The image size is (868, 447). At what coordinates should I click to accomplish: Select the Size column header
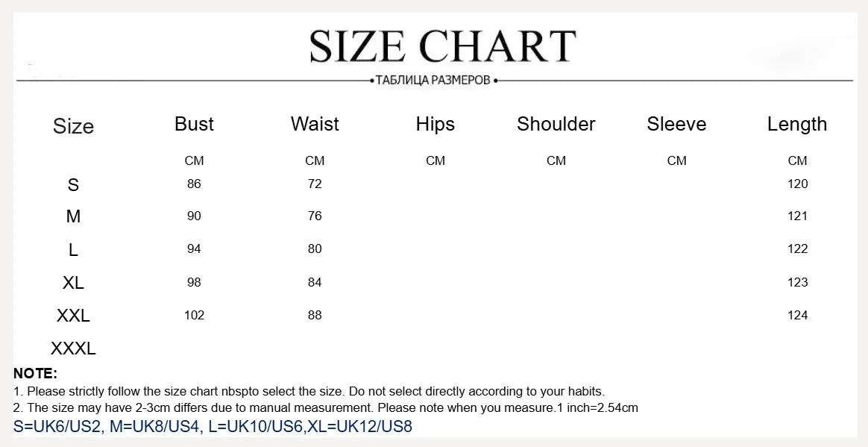[73, 126]
